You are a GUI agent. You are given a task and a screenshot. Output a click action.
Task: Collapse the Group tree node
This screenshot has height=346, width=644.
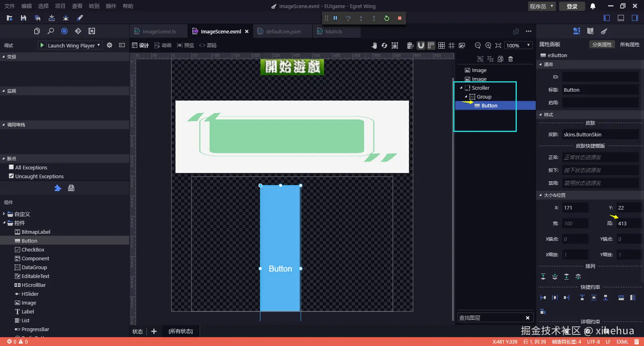click(x=466, y=97)
